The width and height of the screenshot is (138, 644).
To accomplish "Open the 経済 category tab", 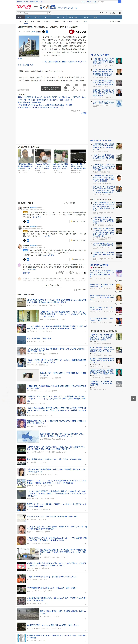I will click(x=39, y=21).
